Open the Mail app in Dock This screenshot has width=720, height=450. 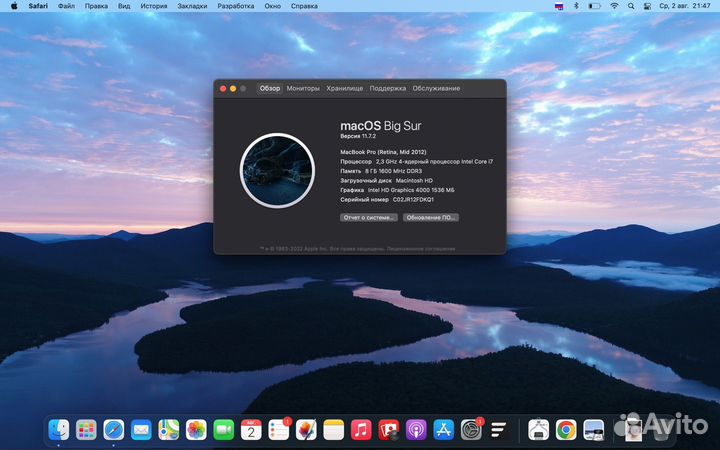click(141, 430)
